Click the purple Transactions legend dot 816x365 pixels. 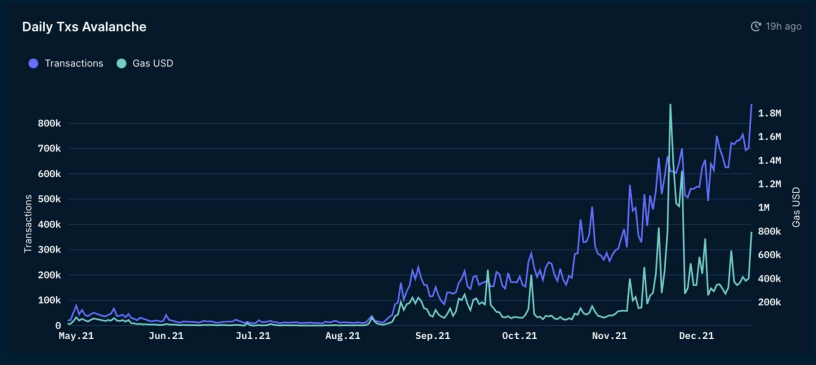34,64
